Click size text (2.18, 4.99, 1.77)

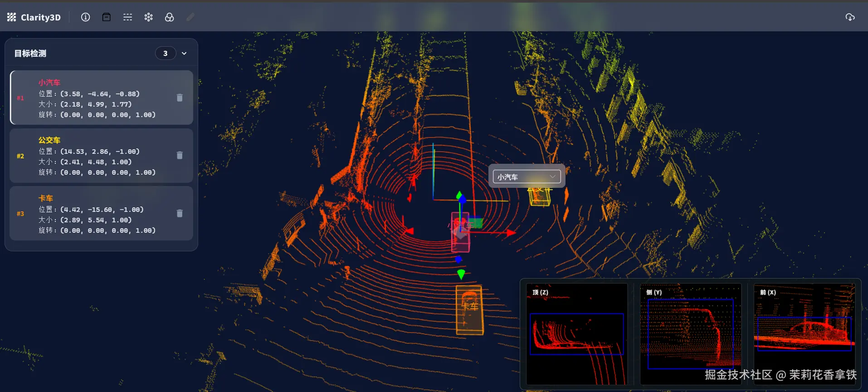click(96, 104)
